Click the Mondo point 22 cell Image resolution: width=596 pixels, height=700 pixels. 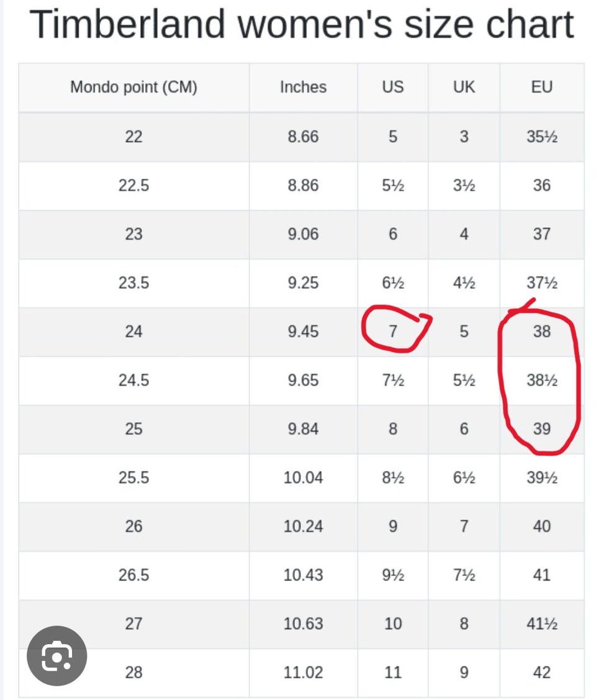pyautogui.click(x=134, y=137)
